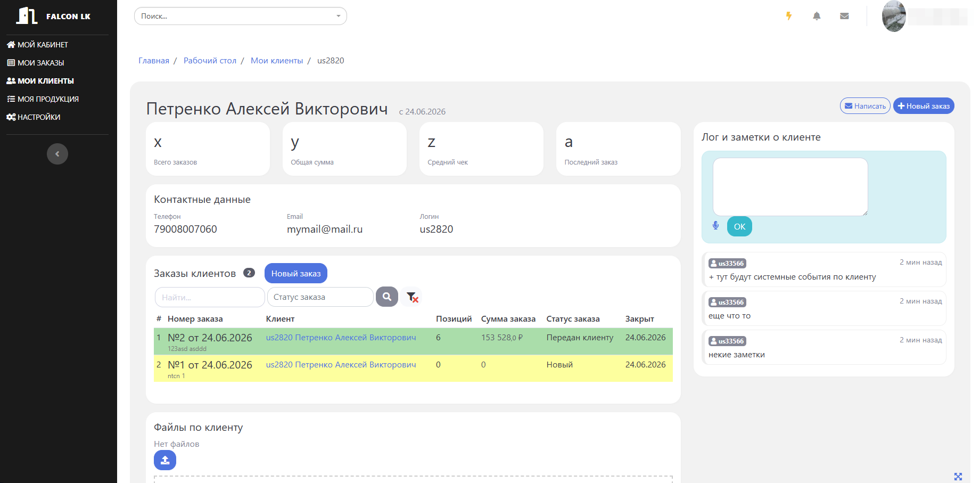This screenshot has width=980, height=483.
Task: Click the Общая сумма stat card
Action: (345, 149)
